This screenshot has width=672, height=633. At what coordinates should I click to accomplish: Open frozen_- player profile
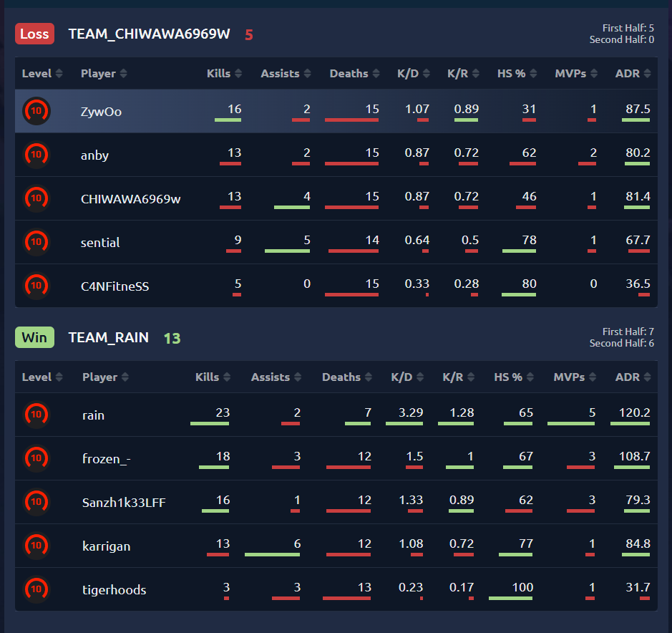coord(107,459)
